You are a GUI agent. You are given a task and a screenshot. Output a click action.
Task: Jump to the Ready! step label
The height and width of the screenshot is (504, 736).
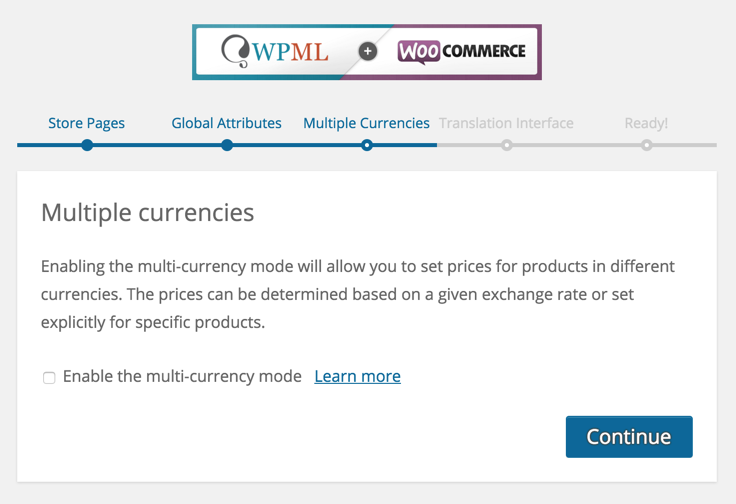[x=646, y=123]
